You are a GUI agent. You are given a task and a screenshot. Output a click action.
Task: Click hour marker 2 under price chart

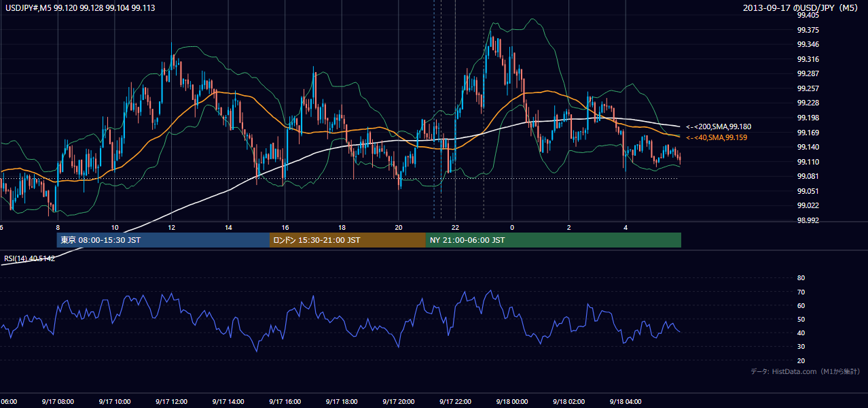[569, 227]
